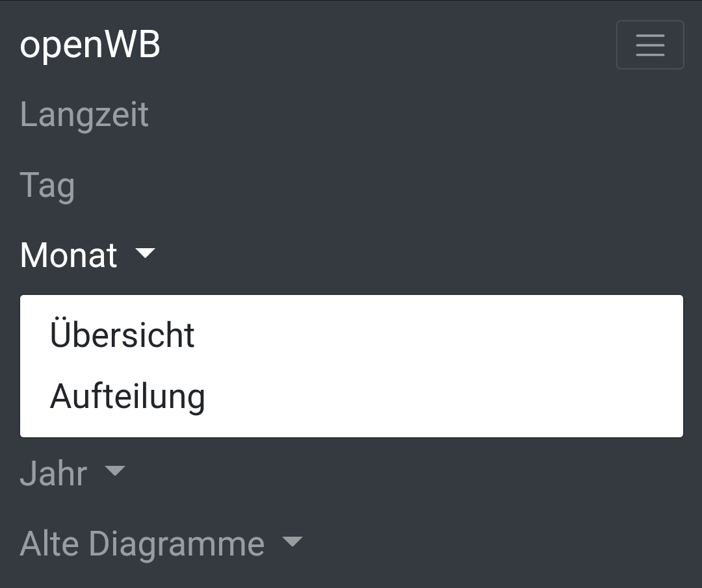Choose the Tag navigation link

[47, 185]
